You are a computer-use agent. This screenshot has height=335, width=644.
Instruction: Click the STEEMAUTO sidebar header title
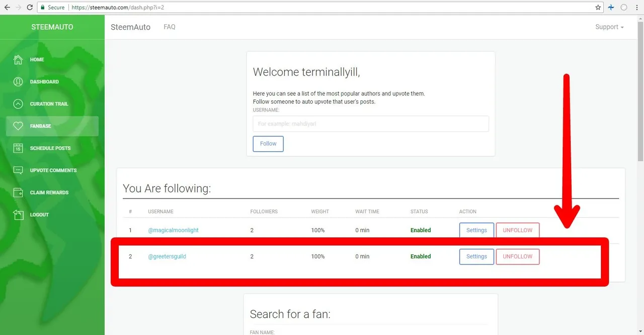tap(52, 27)
